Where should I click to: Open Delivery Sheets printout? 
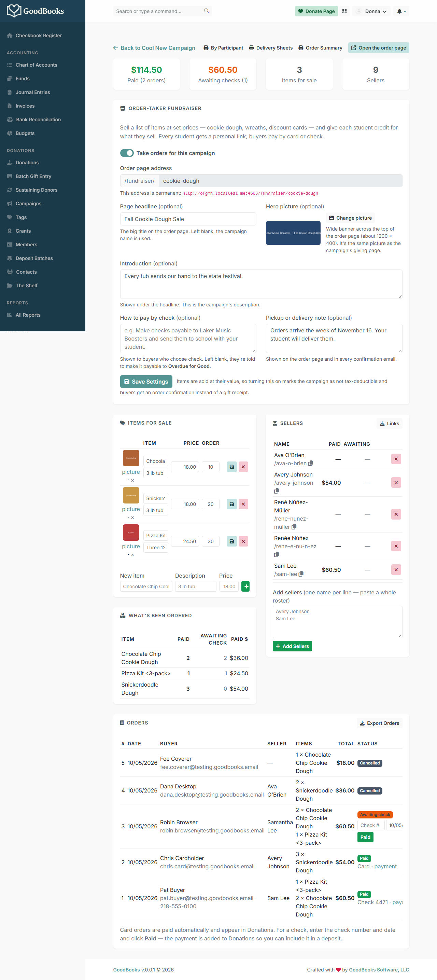click(271, 48)
